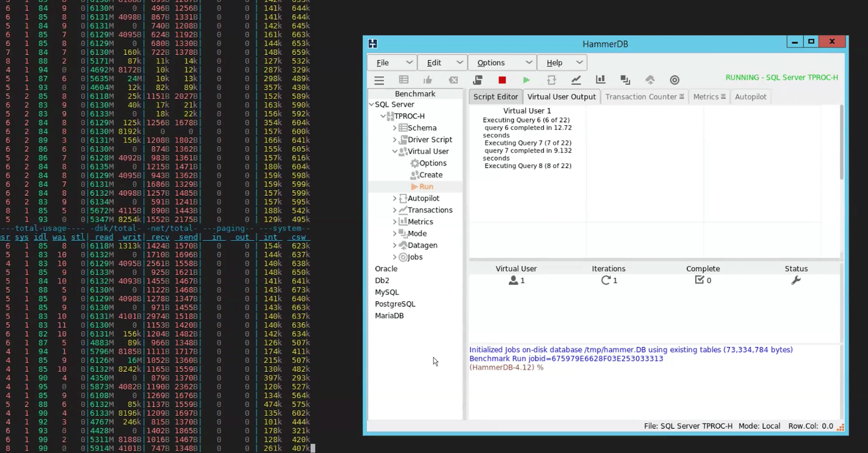Viewport: 868px width, 453px height.
Task: Click the Mode toolbar icon
Action: point(626,80)
